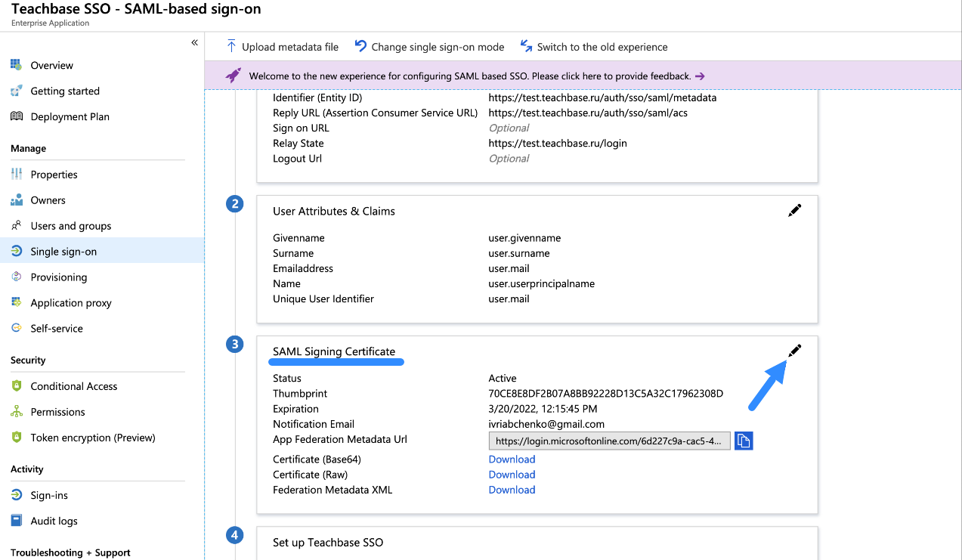
Task: Click Change single sign-on mode
Action: tap(438, 46)
